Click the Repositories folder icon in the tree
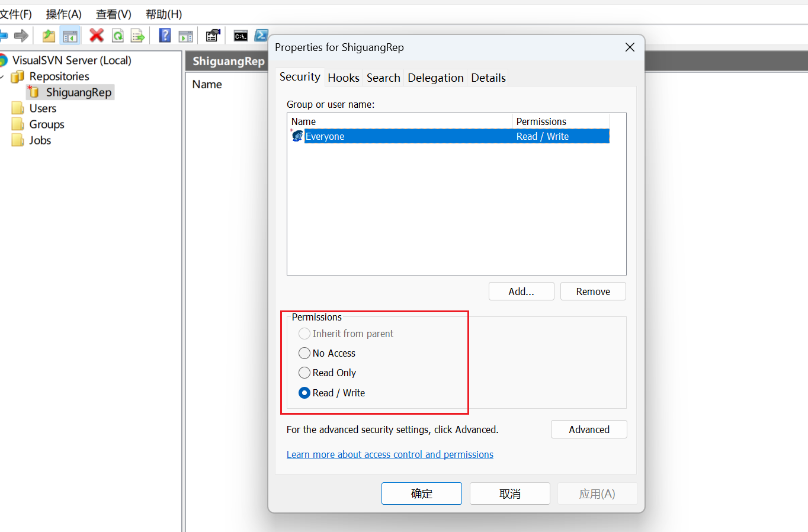808x532 pixels. coord(18,76)
